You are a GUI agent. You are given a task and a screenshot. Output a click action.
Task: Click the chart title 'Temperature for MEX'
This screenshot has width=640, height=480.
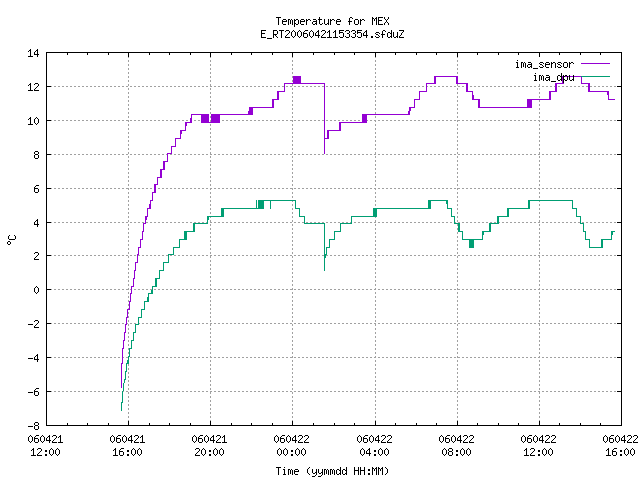[x=332, y=21]
